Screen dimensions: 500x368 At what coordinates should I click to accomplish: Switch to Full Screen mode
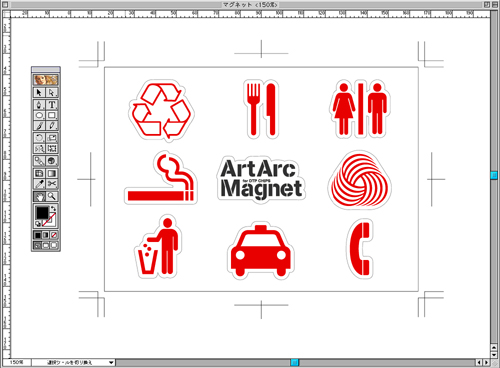point(54,246)
